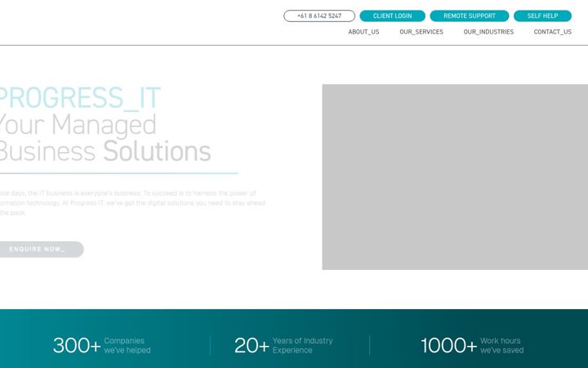Launch Remote Support

469,16
